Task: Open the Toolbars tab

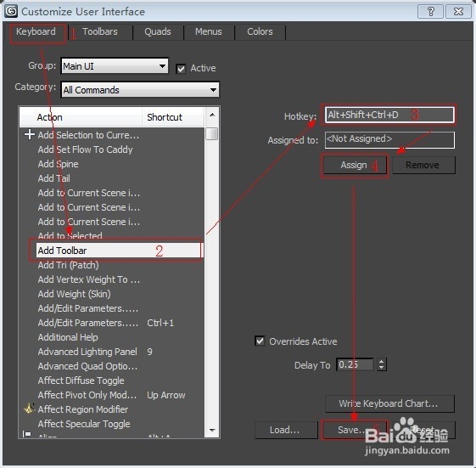Action: (100, 31)
